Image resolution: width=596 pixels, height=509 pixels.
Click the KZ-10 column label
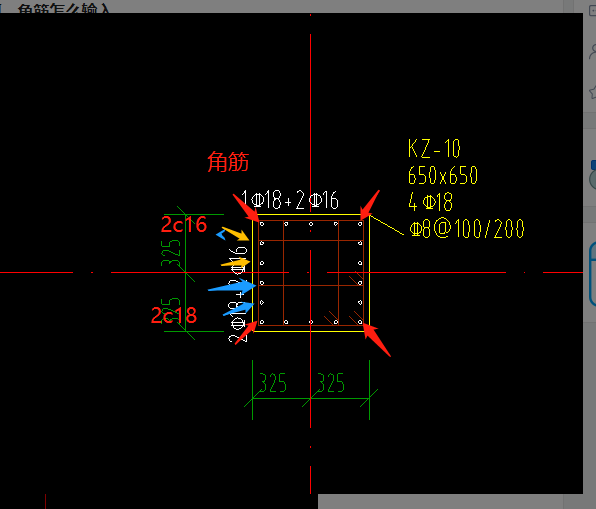click(434, 148)
